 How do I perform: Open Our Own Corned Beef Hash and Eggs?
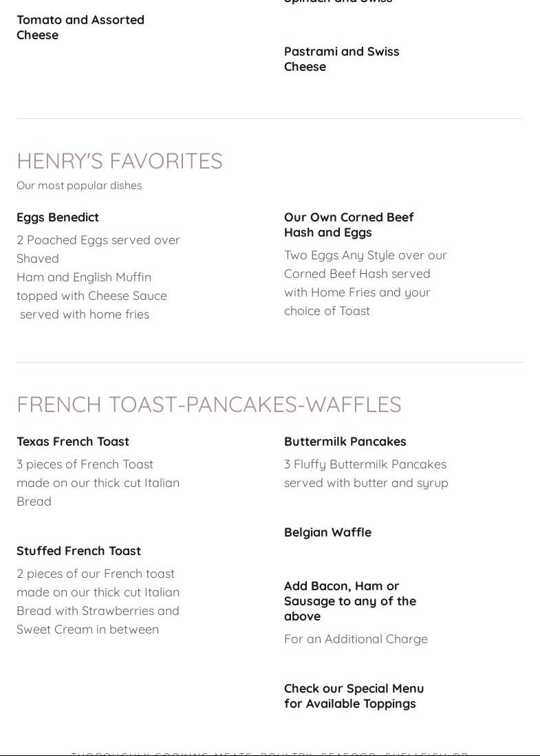(x=348, y=225)
